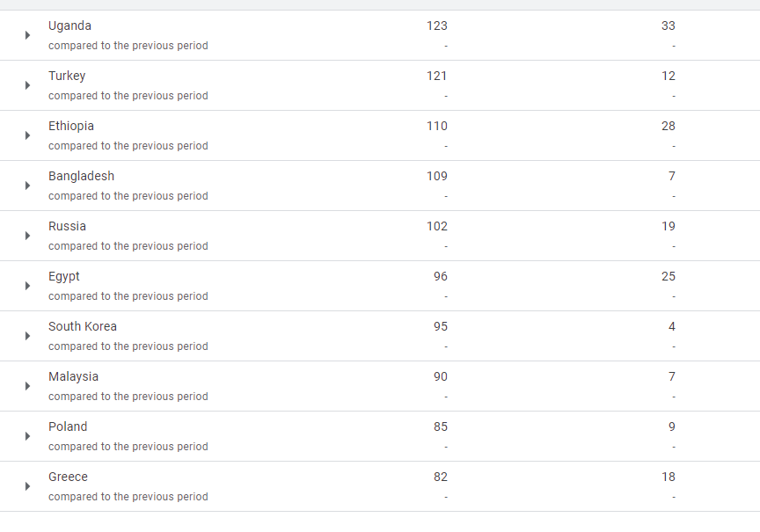Viewport: 760px width, 532px height.
Task: Select Greece's second column value 18
Action: click(669, 477)
